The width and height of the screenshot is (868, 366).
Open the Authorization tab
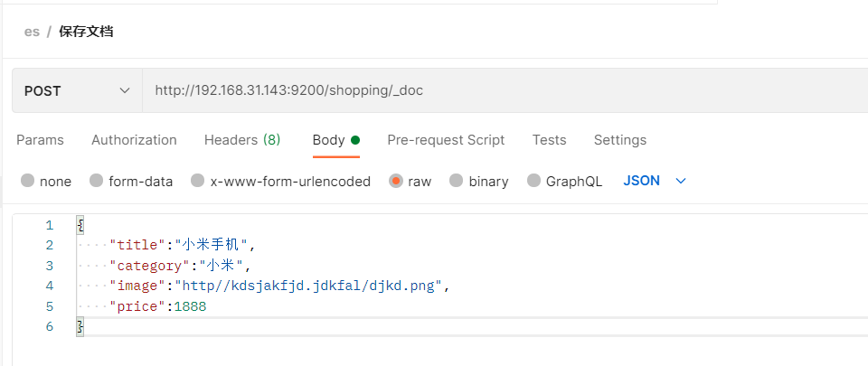[134, 140]
